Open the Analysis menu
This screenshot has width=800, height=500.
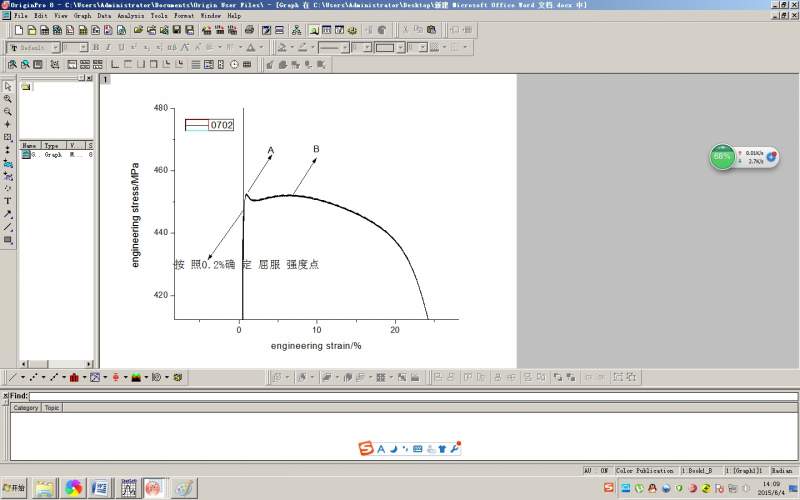click(131, 16)
